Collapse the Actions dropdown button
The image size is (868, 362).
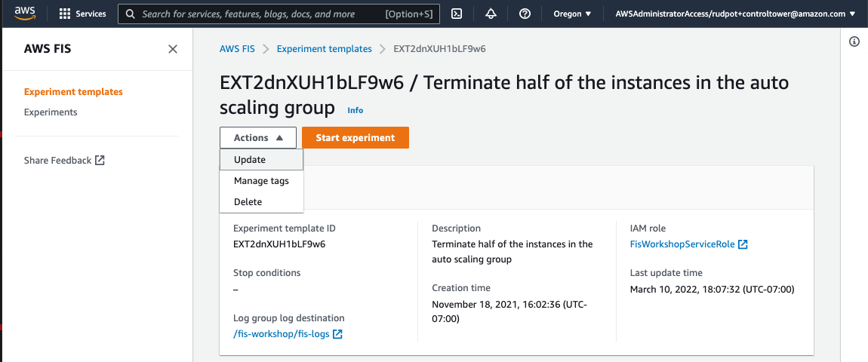pyautogui.click(x=258, y=138)
